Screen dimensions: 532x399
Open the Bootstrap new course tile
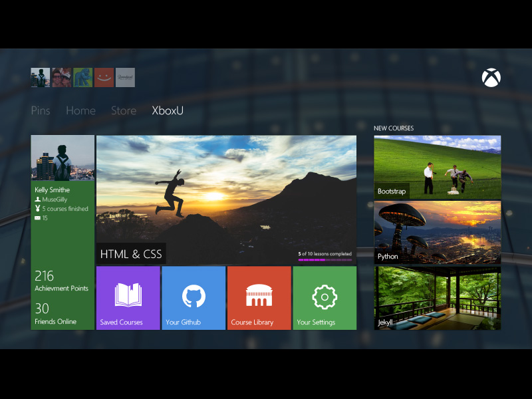click(438, 168)
